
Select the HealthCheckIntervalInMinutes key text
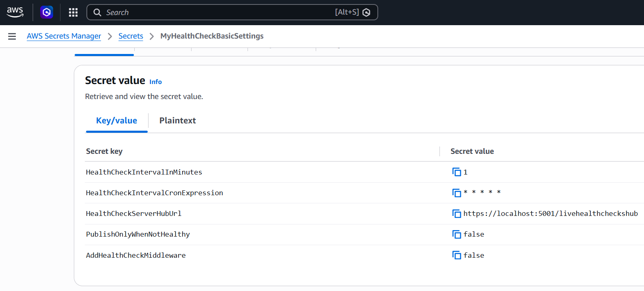click(144, 172)
